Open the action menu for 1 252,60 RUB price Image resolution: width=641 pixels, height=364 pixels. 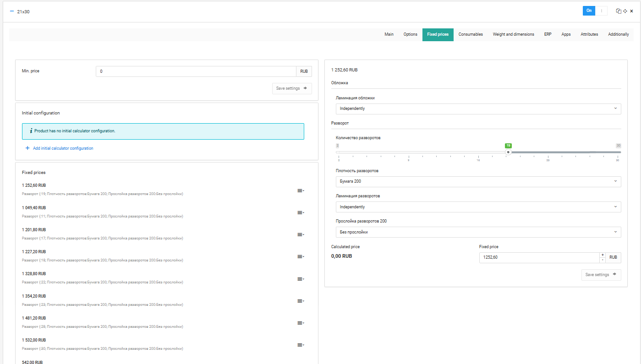[x=301, y=190]
